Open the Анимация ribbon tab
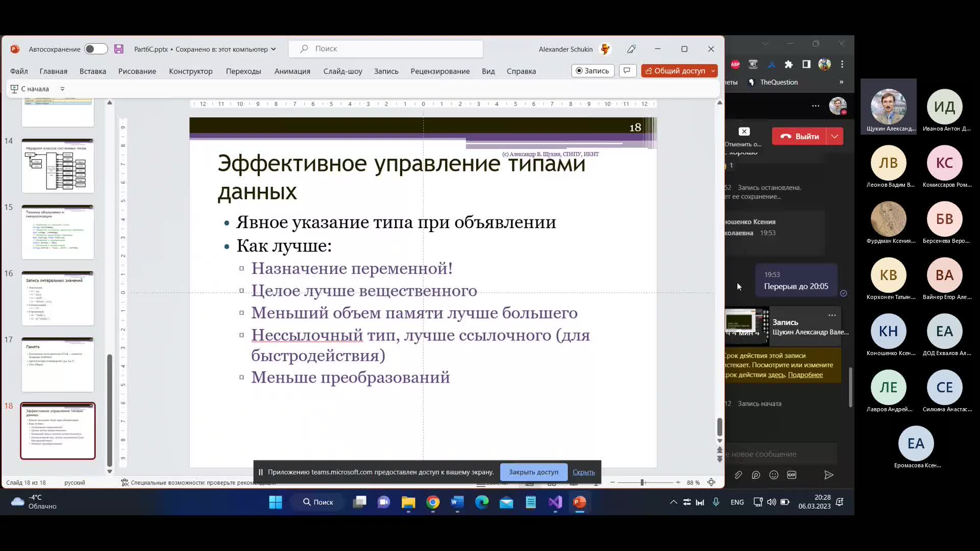 [x=292, y=71]
